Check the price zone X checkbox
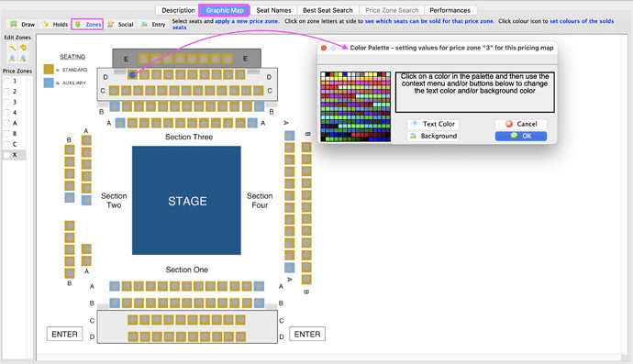The height and width of the screenshot is (364, 633). point(6,155)
